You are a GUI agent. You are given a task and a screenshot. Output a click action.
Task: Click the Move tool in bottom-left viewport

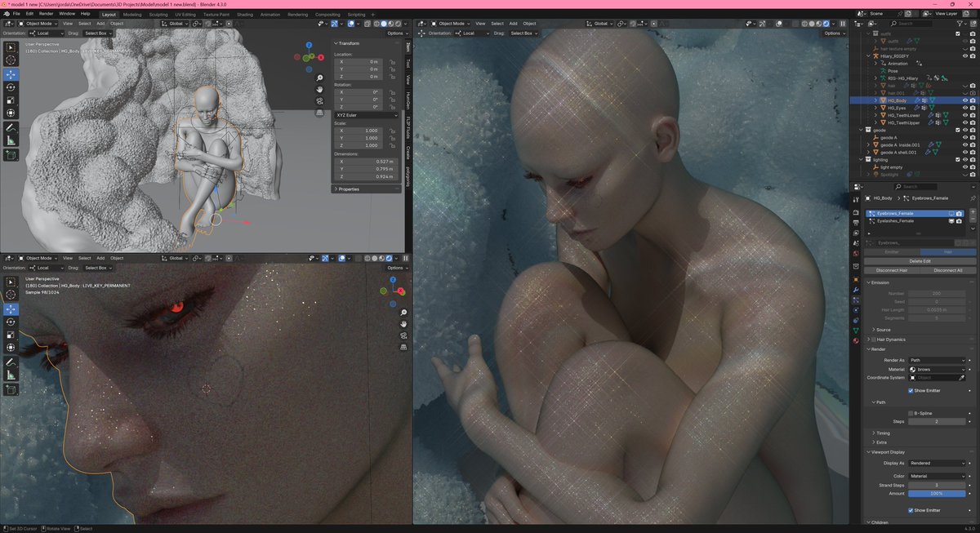pos(11,309)
